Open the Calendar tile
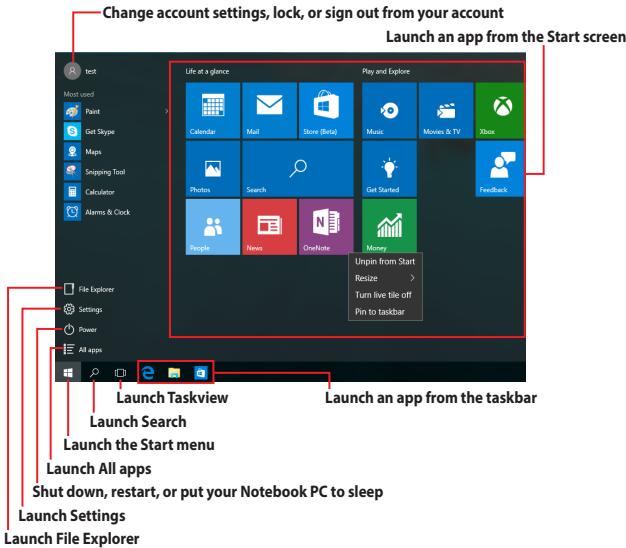Viewport: 626px width, 548px height. tap(213, 110)
